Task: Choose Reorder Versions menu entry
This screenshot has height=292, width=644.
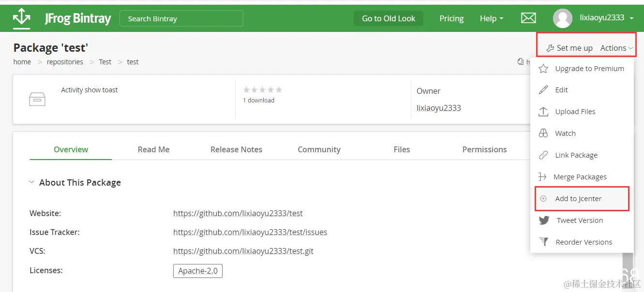Action: coord(582,242)
